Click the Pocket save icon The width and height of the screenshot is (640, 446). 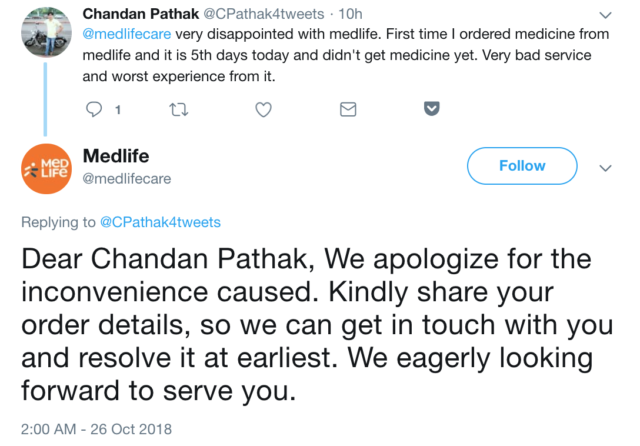click(x=430, y=108)
